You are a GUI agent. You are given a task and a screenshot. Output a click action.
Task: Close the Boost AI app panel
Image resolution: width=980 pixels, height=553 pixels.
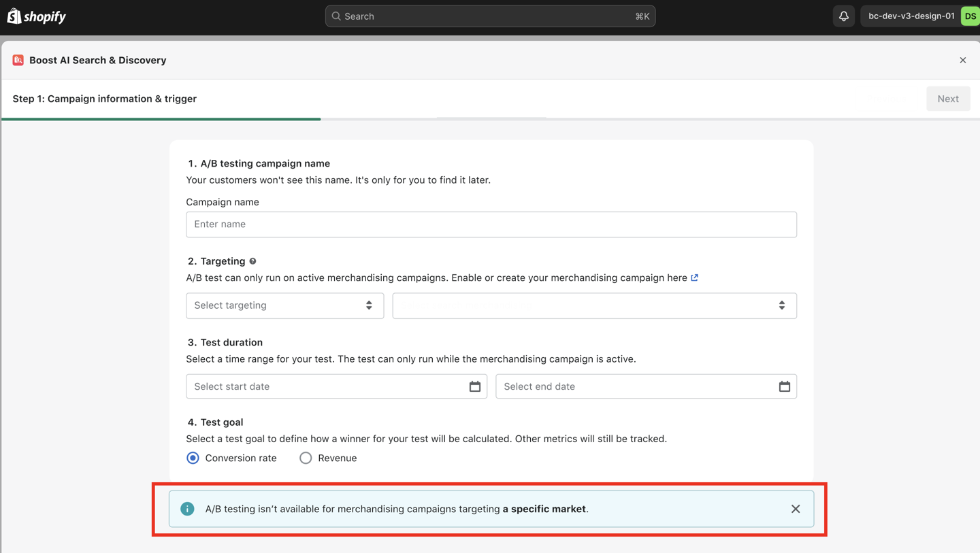point(963,61)
